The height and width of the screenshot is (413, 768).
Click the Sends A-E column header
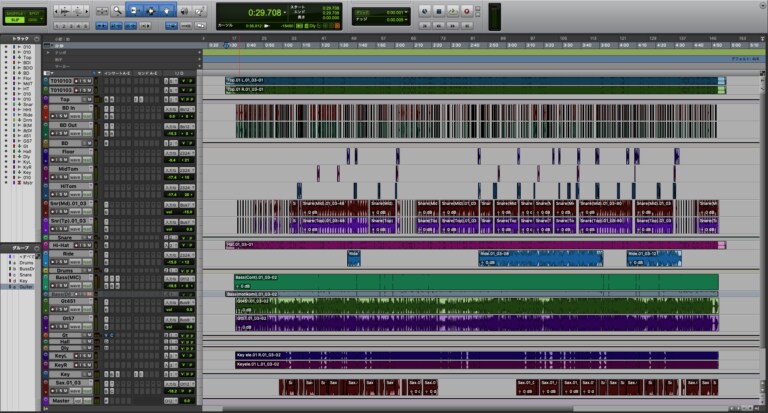coord(147,73)
